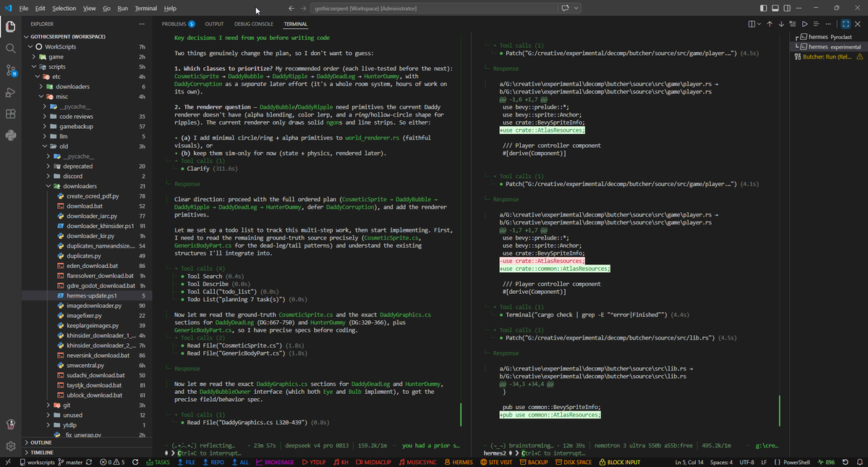Open split terminal dropdown chevron
The image size is (868, 467).
pyautogui.click(x=759, y=24)
